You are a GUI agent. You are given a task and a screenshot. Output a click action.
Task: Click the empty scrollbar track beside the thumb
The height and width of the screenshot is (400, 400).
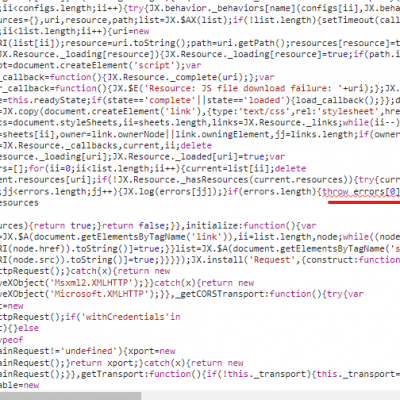click(270, 396)
